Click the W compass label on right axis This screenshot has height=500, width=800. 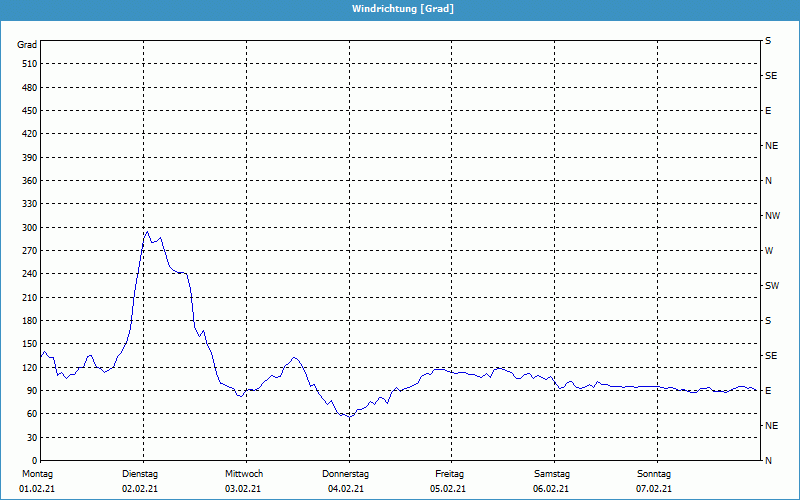[x=768, y=251]
